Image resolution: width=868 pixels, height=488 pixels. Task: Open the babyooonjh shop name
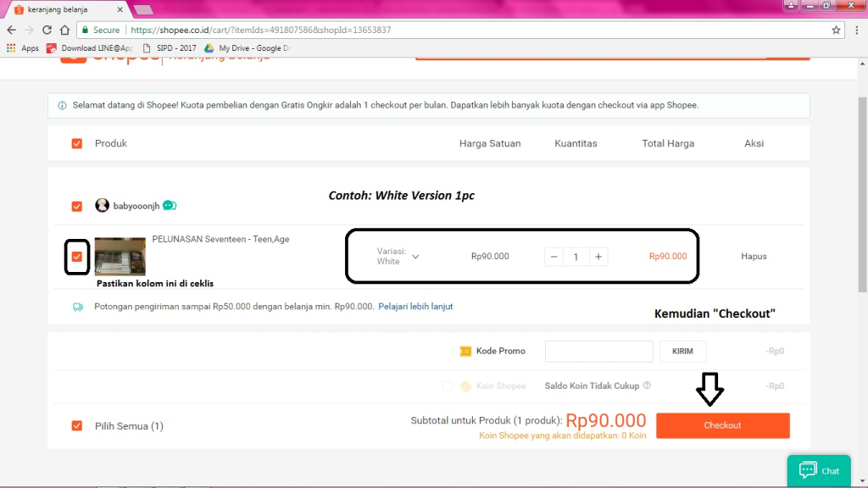pyautogui.click(x=136, y=206)
